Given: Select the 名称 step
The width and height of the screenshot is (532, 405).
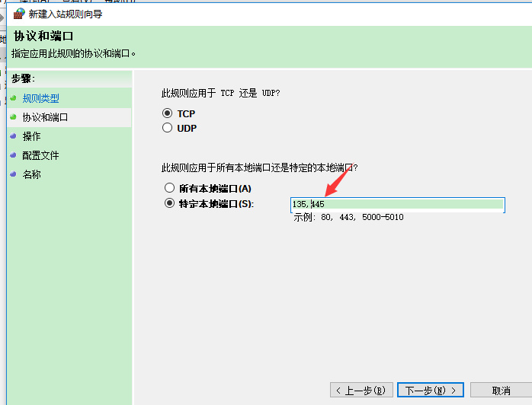Looking at the screenshot, I should click(31, 174).
